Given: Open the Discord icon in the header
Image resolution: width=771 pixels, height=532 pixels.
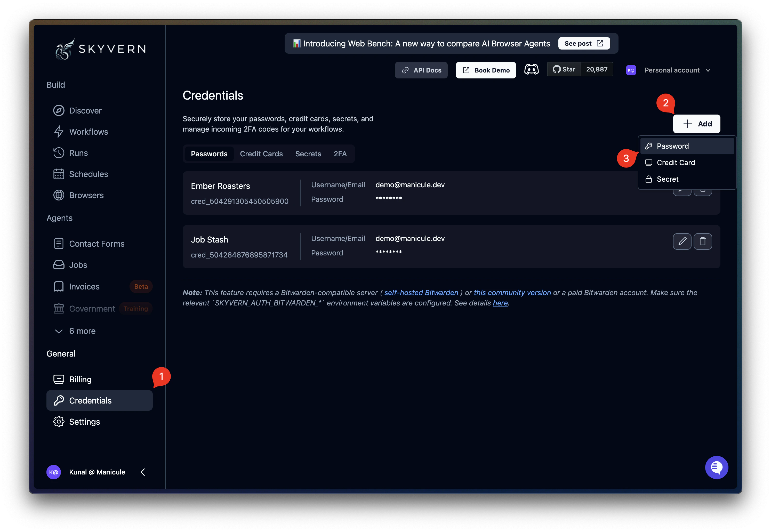Looking at the screenshot, I should click(532, 69).
